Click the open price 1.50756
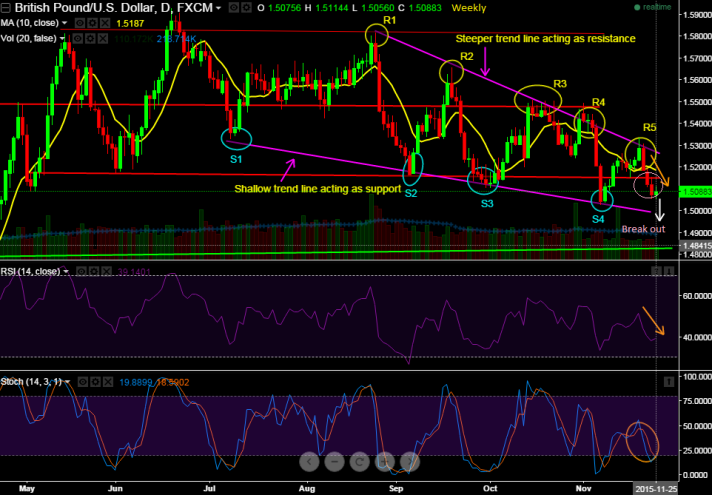Screen dimensions: 712x495 pos(284,8)
